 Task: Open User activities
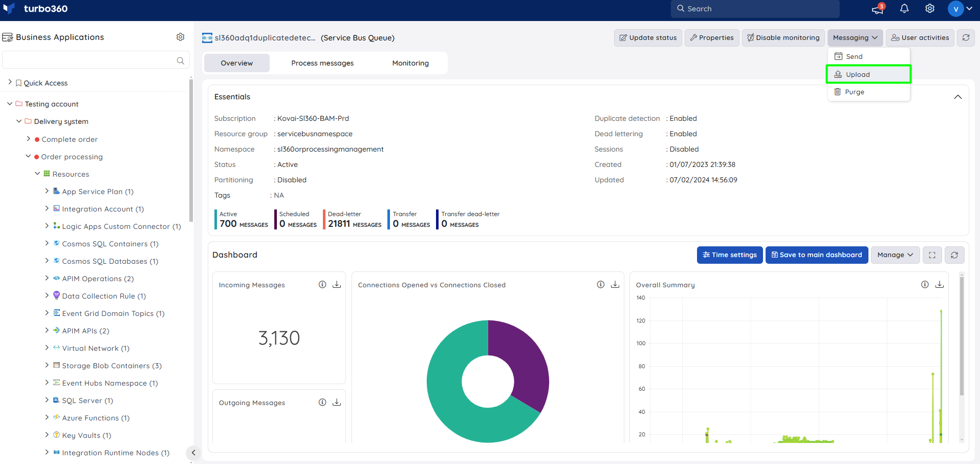[x=920, y=37]
